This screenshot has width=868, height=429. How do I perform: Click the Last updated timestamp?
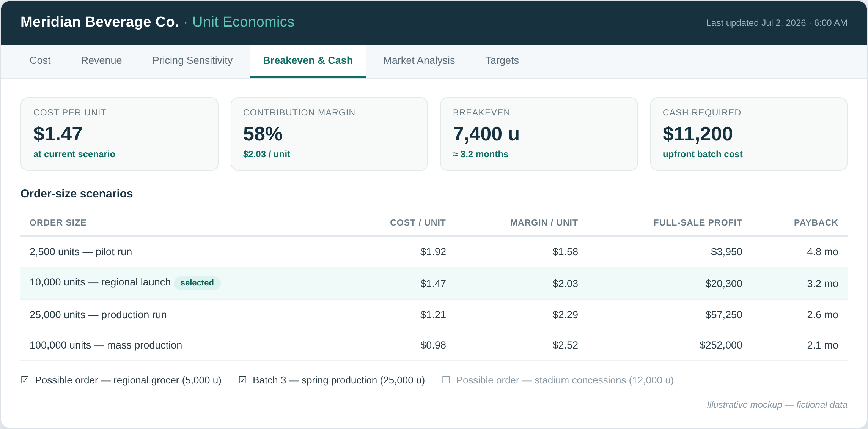click(x=777, y=23)
